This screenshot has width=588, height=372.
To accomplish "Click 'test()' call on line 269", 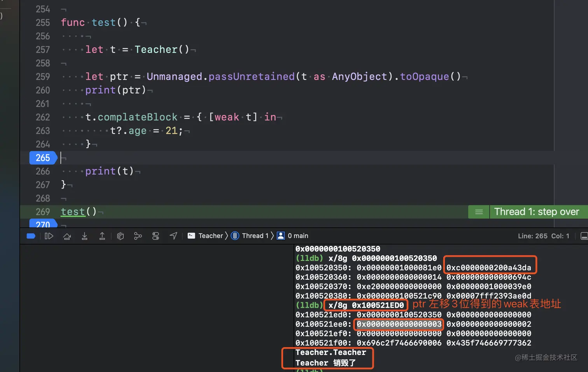I will pyautogui.click(x=79, y=212).
